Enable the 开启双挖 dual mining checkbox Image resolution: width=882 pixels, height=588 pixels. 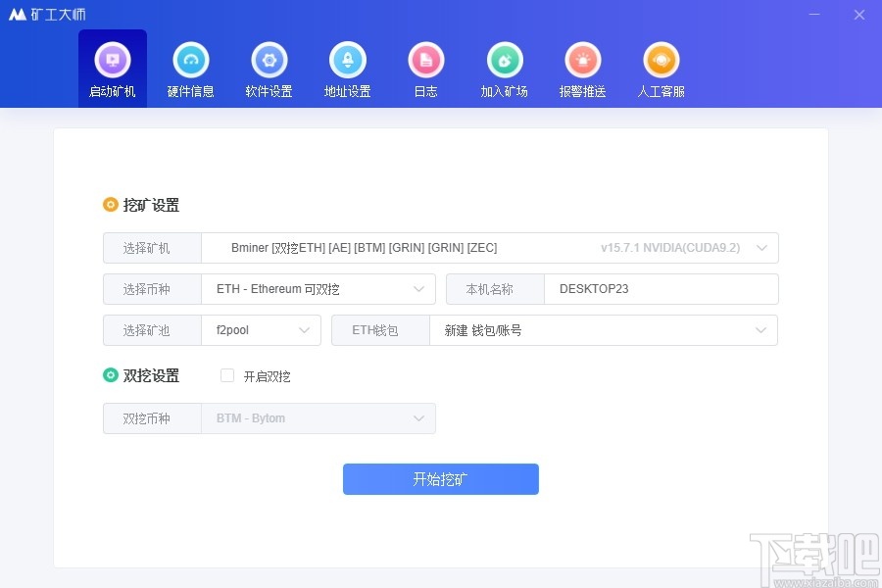point(226,375)
